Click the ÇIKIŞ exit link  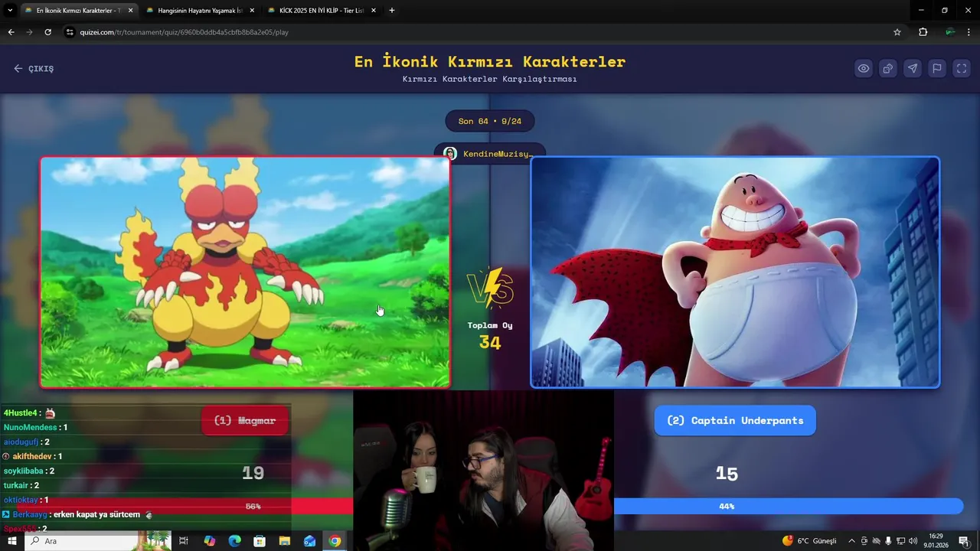pos(34,68)
